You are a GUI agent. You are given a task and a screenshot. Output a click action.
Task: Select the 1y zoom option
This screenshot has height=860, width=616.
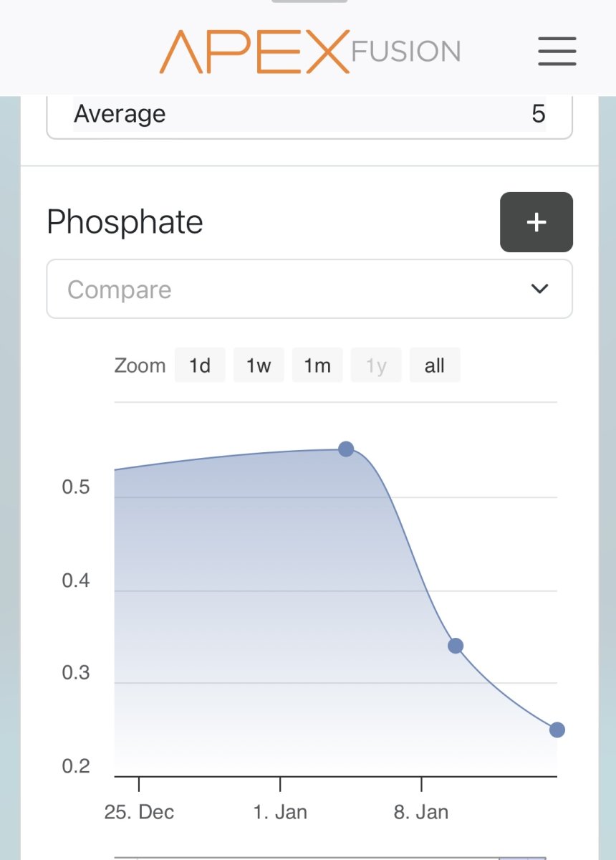pos(376,365)
